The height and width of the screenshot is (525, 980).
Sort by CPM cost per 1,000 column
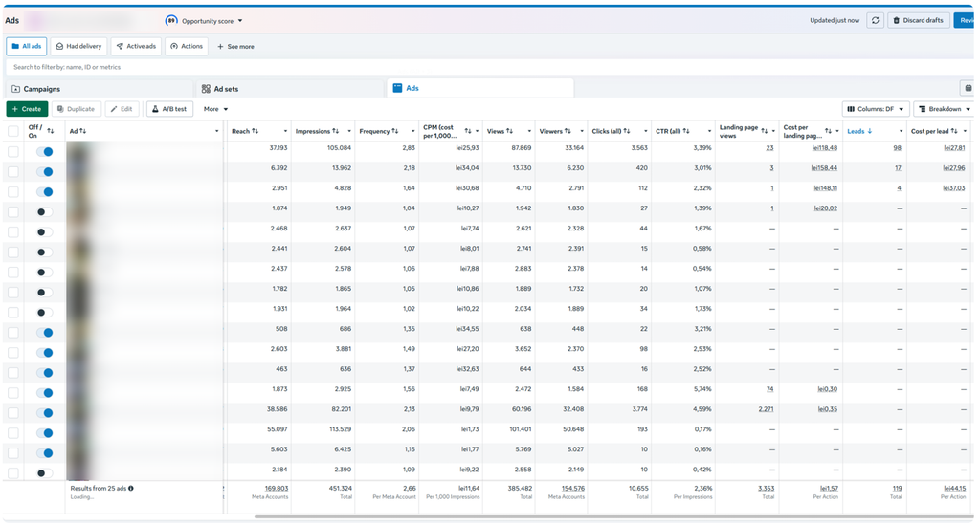pyautogui.click(x=467, y=131)
